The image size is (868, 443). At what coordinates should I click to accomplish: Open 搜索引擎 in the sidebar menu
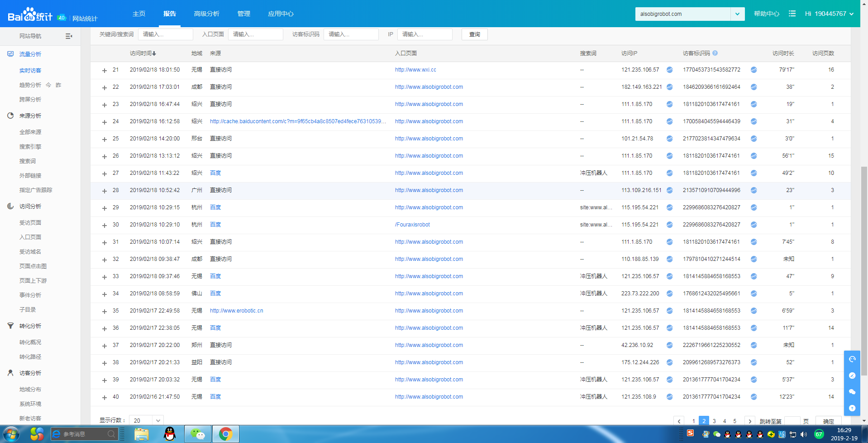point(30,147)
